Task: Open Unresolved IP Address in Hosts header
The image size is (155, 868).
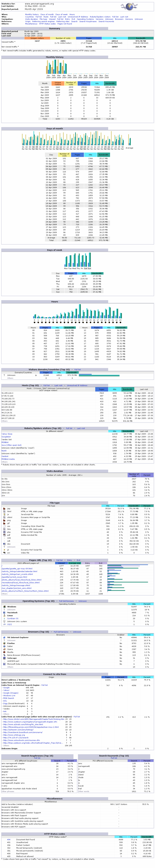Action: coord(77,385)
